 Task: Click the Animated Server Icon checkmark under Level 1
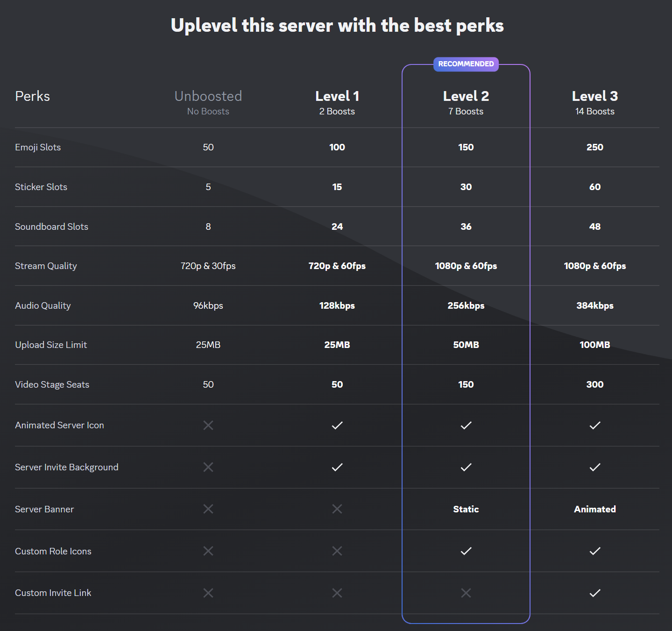point(337,425)
